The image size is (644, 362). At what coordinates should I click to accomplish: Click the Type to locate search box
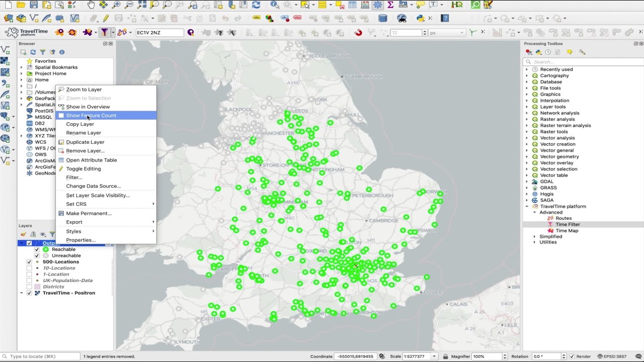(x=41, y=356)
